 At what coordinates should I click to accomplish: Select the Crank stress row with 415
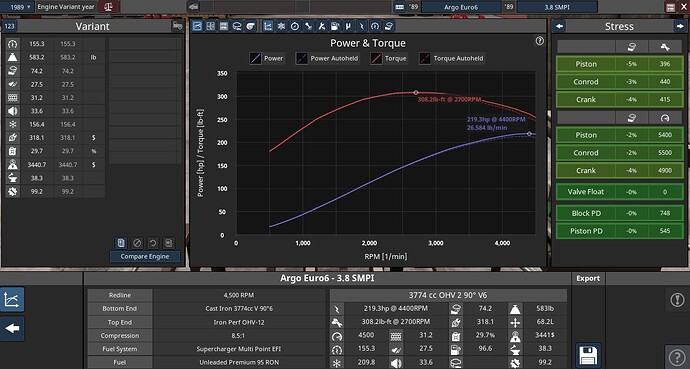click(620, 99)
